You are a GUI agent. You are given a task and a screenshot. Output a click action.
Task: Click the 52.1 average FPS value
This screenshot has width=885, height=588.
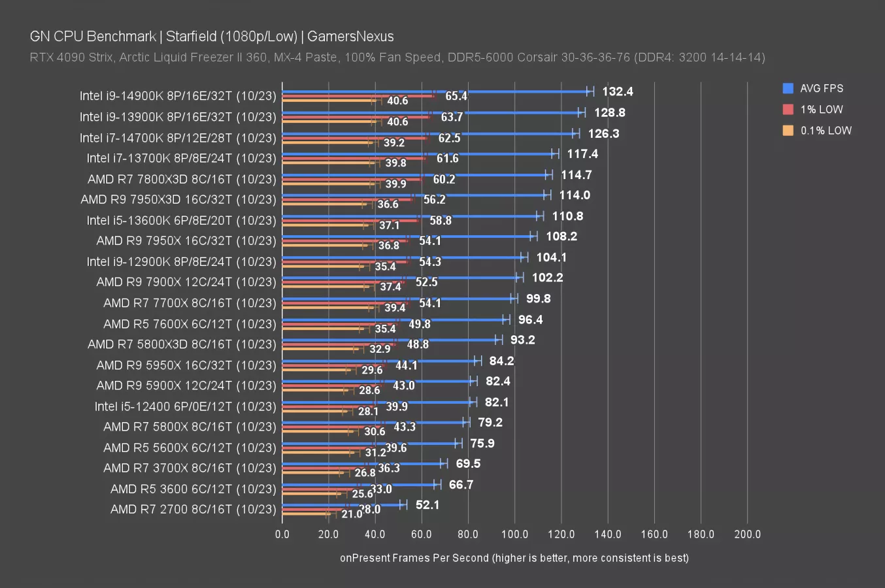click(x=427, y=505)
